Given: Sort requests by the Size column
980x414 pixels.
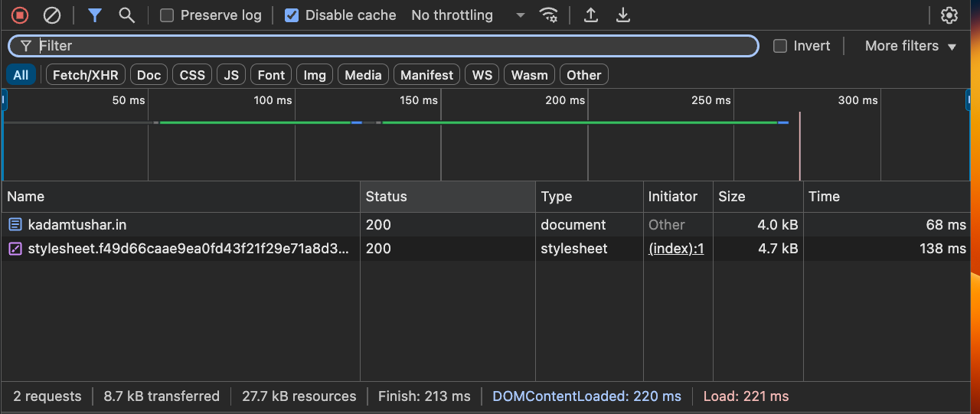Looking at the screenshot, I should point(732,197).
